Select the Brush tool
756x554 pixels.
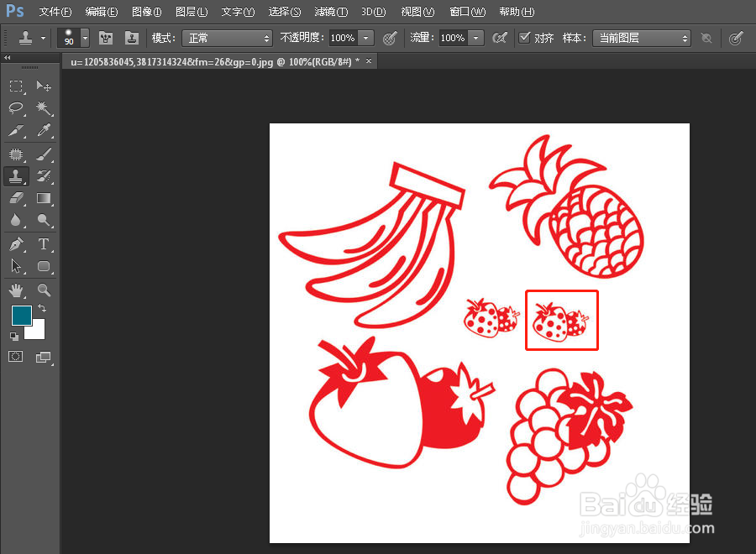click(x=44, y=154)
